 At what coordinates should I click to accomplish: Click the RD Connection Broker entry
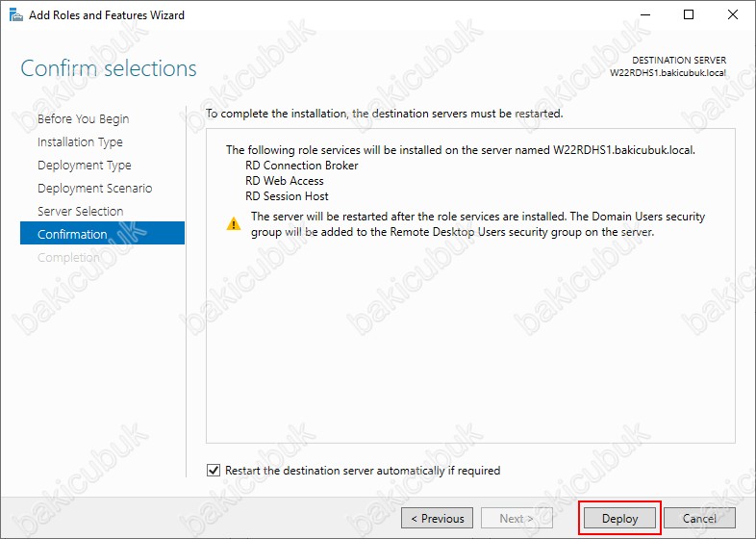pyautogui.click(x=302, y=166)
